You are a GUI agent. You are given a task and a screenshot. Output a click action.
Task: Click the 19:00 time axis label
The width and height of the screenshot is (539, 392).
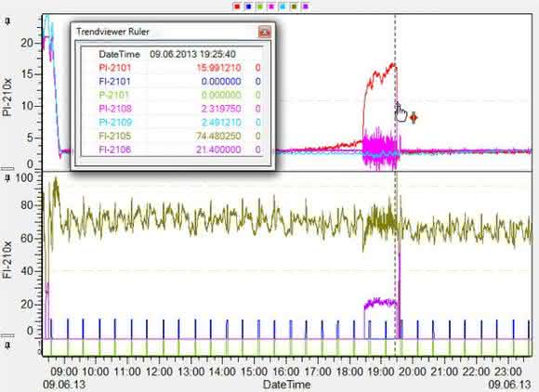pos(380,372)
